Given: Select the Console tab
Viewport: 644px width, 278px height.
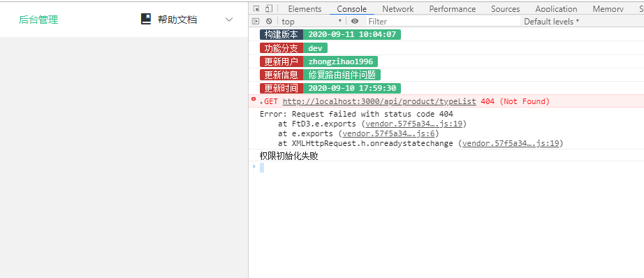Looking at the screenshot, I should click(351, 8).
